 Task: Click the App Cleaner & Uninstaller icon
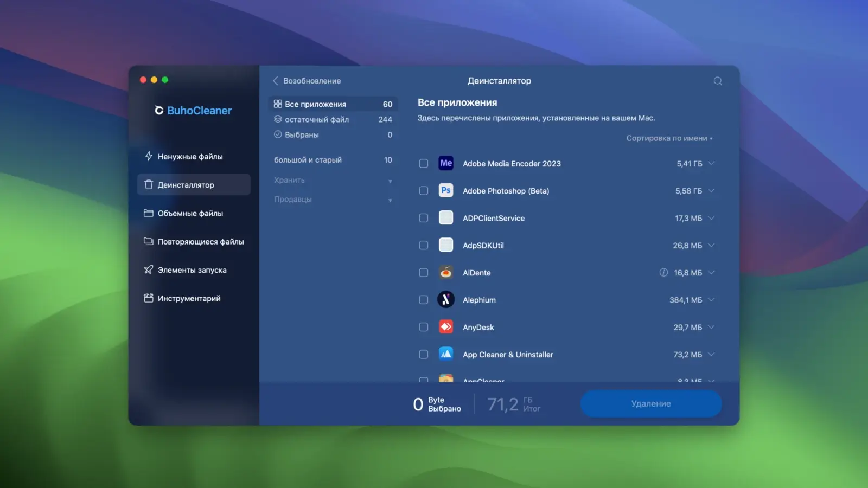coord(446,354)
